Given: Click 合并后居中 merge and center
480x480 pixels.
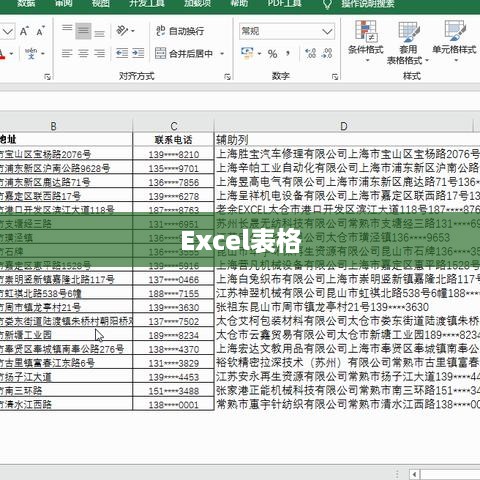Looking at the screenshot, I should (184, 53).
